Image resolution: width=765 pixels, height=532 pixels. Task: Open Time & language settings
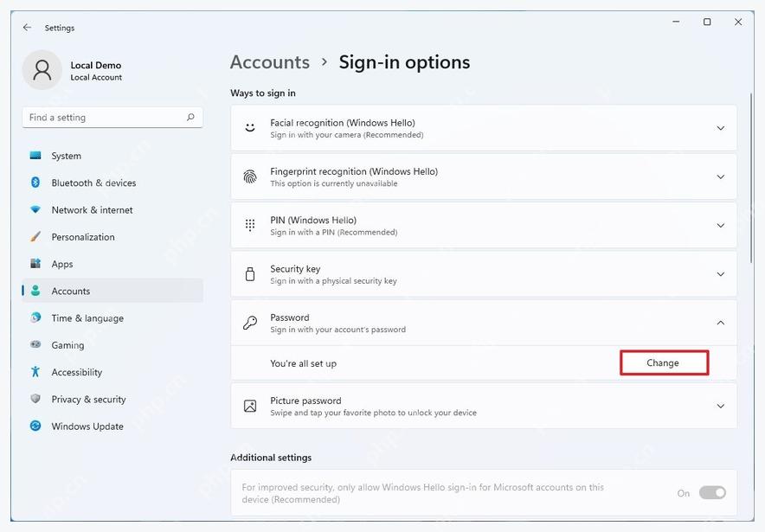tap(112, 318)
